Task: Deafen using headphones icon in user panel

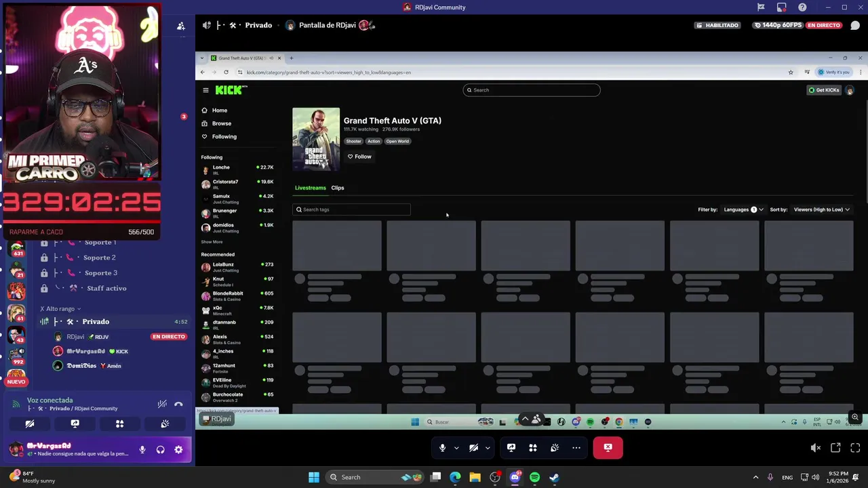Action: coord(161,449)
